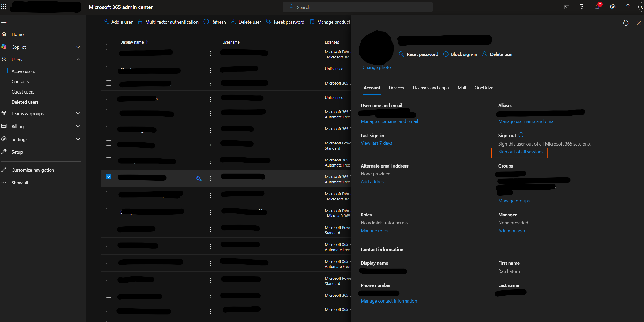Viewport: 644px width, 322px height.
Task: Open Sign-out info tooltip icon
Action: click(521, 135)
